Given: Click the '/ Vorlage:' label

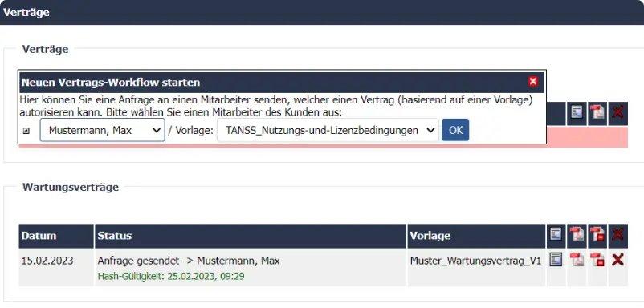Looking at the screenshot, I should (x=190, y=131).
